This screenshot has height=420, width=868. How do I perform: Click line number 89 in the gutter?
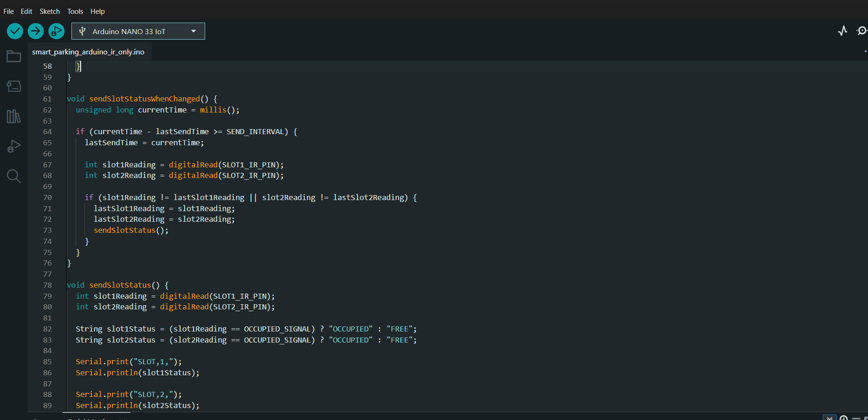pyautogui.click(x=47, y=406)
